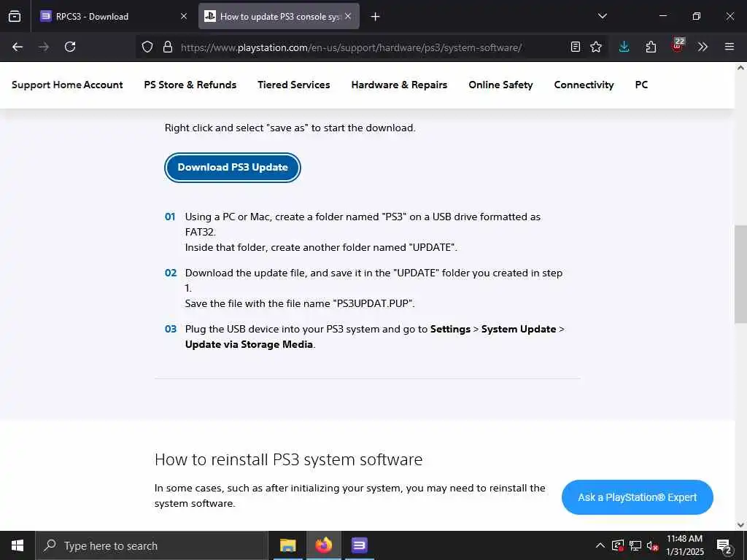Open a new browser tab
This screenshot has height=560, width=747.
(x=376, y=17)
